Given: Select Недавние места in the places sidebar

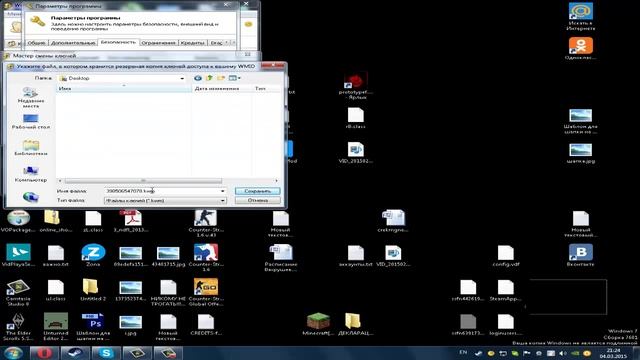Looking at the screenshot, I should click(x=31, y=98).
